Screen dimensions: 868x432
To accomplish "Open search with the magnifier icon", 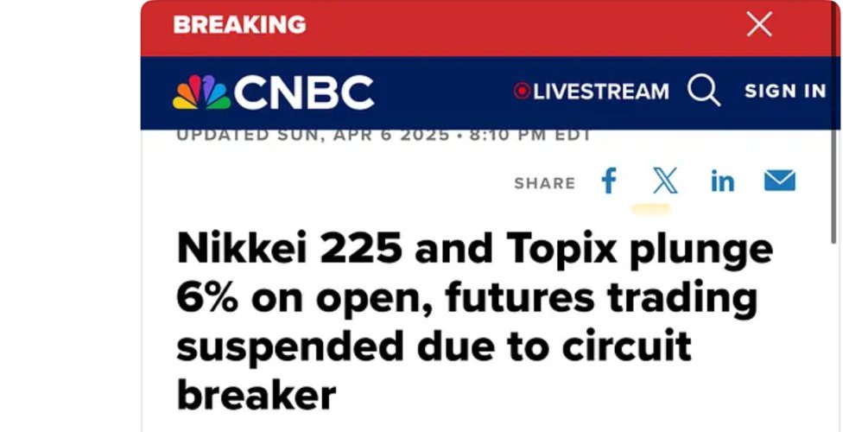I will [x=704, y=91].
